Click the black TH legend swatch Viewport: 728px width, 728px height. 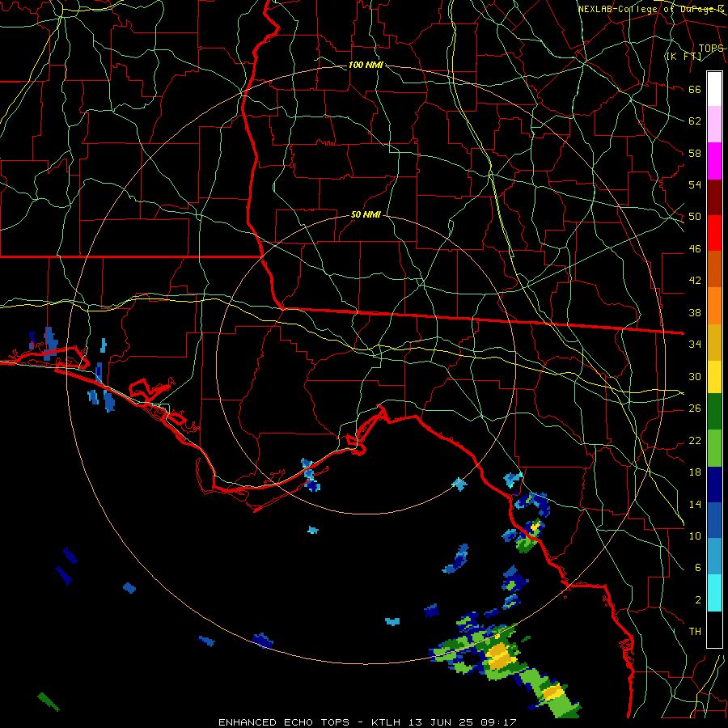point(714,629)
